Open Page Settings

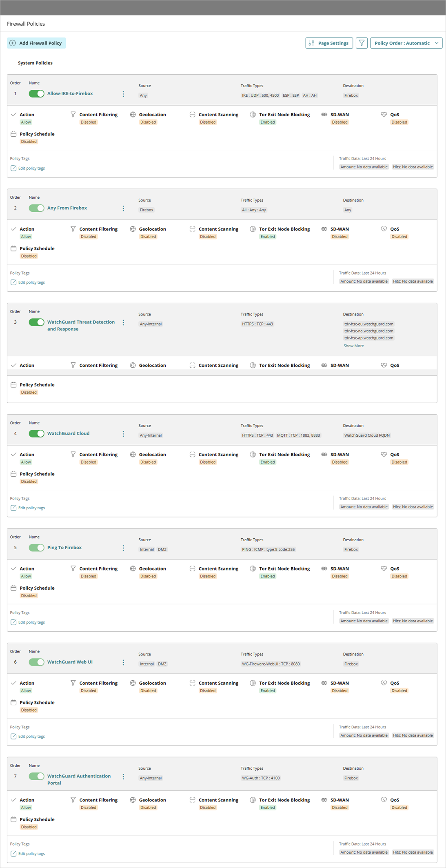point(329,43)
